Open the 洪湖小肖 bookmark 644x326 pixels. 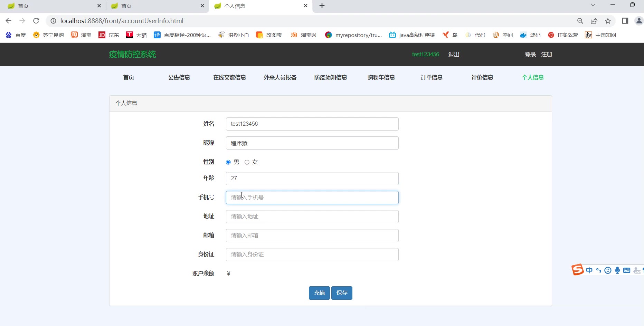(234, 35)
